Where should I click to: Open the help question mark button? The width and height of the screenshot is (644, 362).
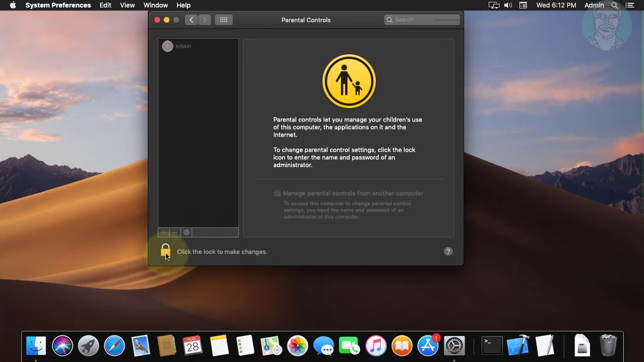tap(448, 251)
